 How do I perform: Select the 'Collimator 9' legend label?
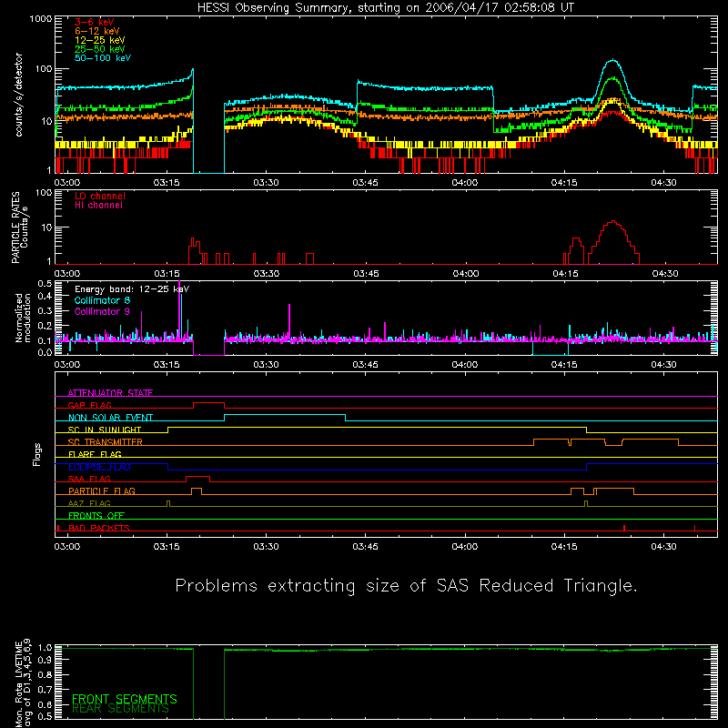[102, 311]
